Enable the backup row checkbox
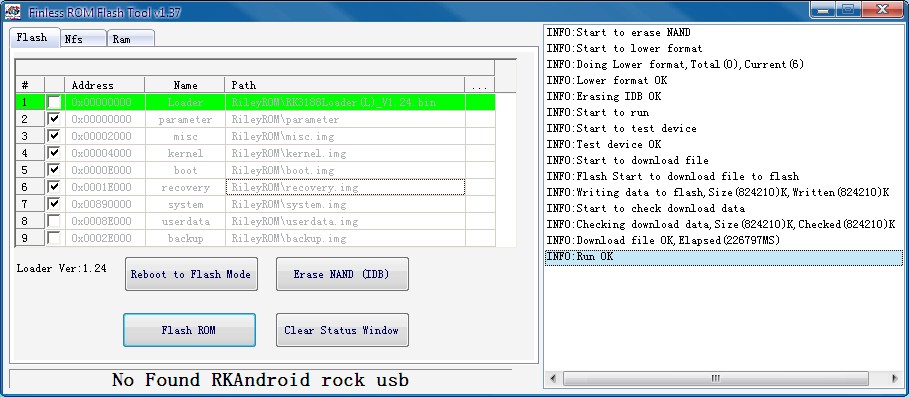The image size is (909, 397). click(x=54, y=238)
